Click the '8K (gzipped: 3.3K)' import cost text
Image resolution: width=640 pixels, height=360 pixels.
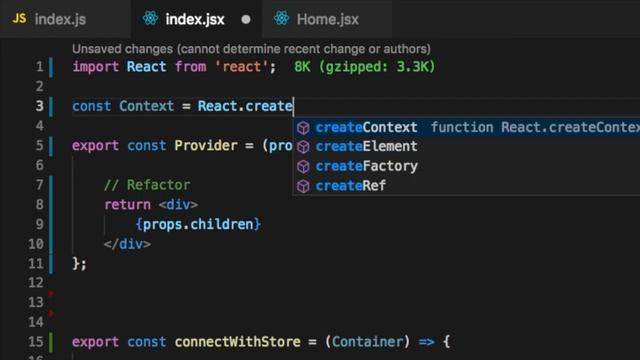pyautogui.click(x=364, y=67)
